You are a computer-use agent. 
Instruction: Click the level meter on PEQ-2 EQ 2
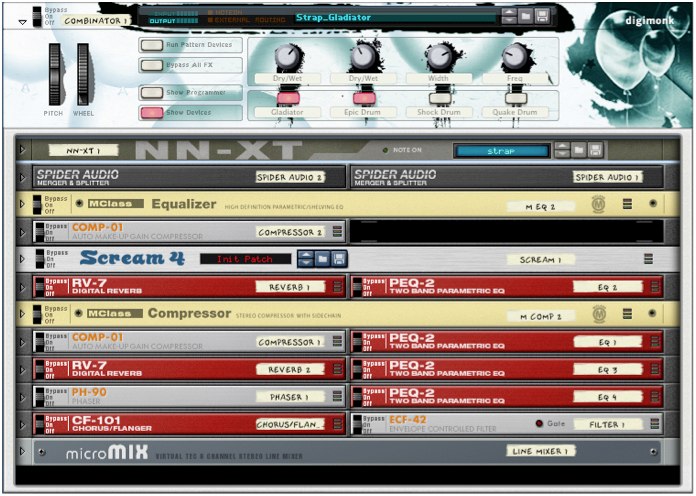(655, 287)
